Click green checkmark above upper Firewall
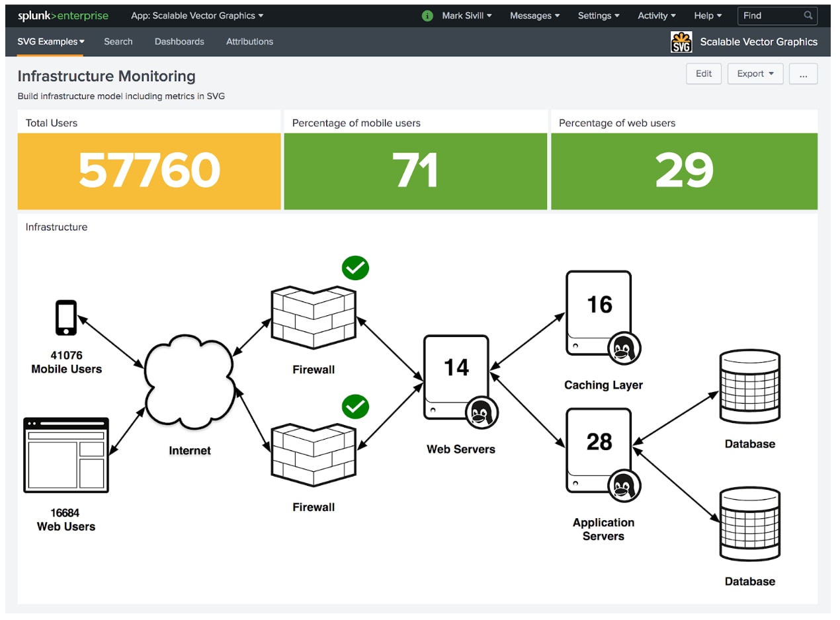The width and height of the screenshot is (840, 620). tap(355, 268)
